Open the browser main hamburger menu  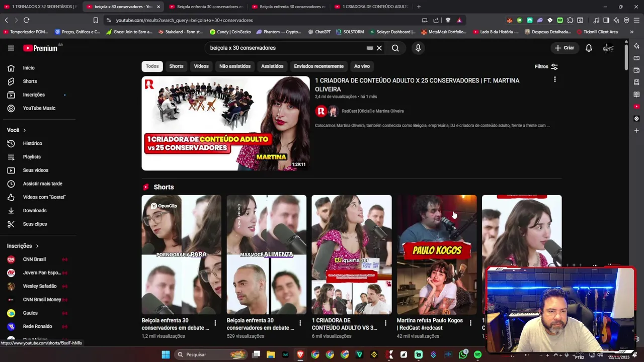click(x=636, y=20)
